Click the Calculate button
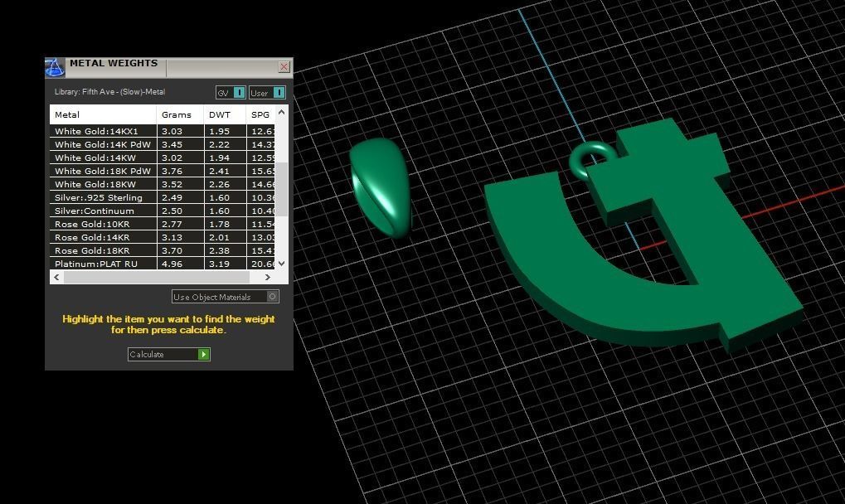The width and height of the screenshot is (845, 504). click(x=168, y=354)
